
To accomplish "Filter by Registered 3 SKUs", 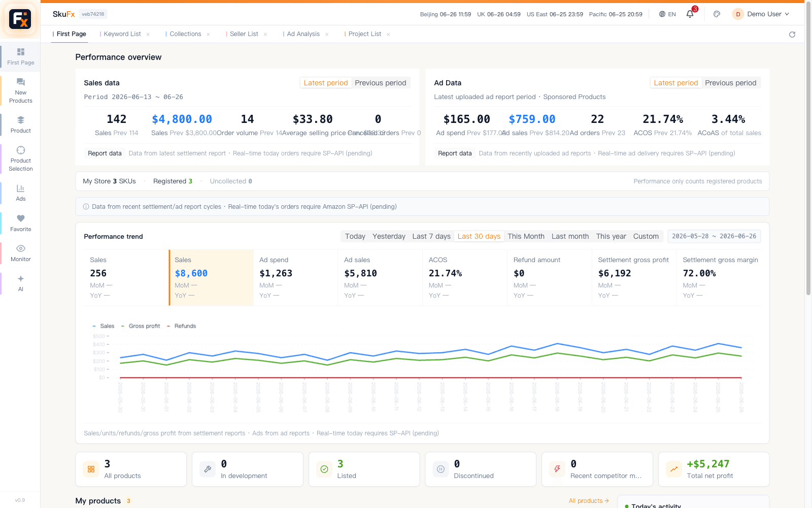I will pyautogui.click(x=173, y=181).
